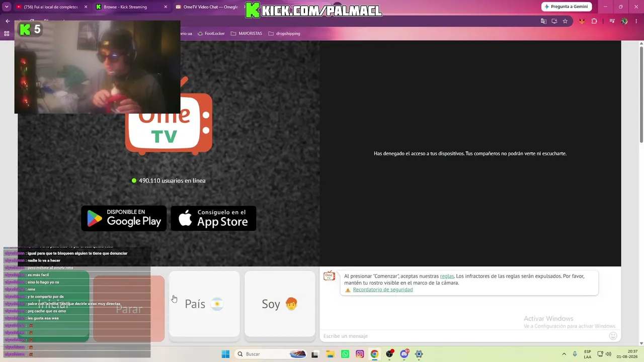644x362 pixels.
Task: Open the País country selector
Action: pos(204,304)
